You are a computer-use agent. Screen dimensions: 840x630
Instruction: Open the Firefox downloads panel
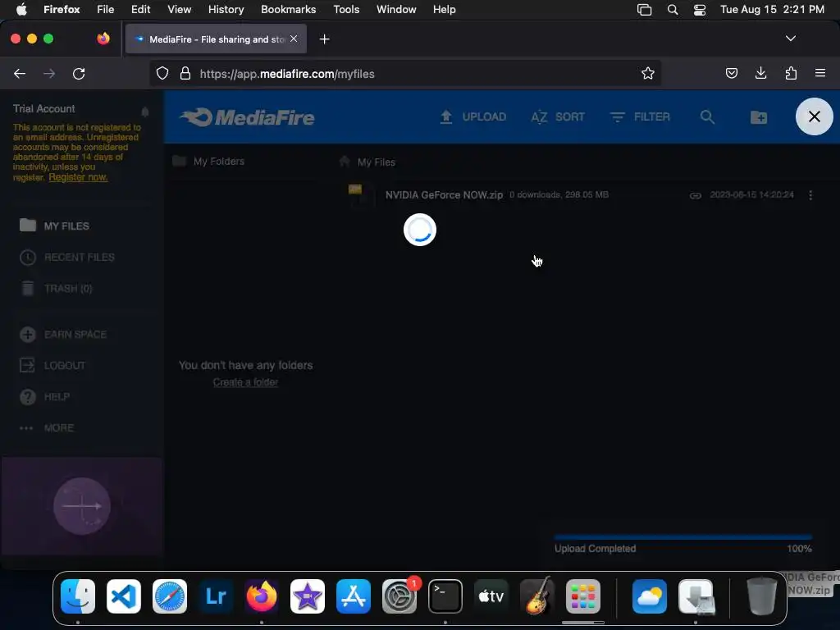760,73
